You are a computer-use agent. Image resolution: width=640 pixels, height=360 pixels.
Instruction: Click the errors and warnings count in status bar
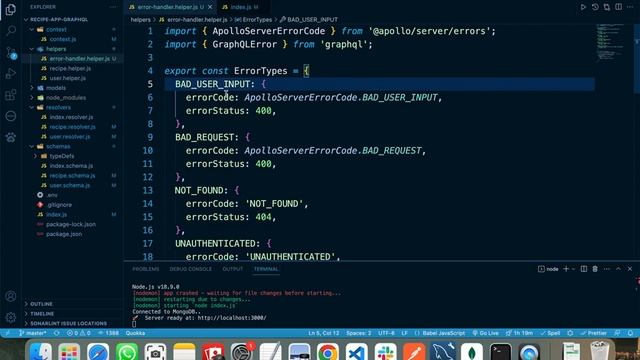pos(79,333)
